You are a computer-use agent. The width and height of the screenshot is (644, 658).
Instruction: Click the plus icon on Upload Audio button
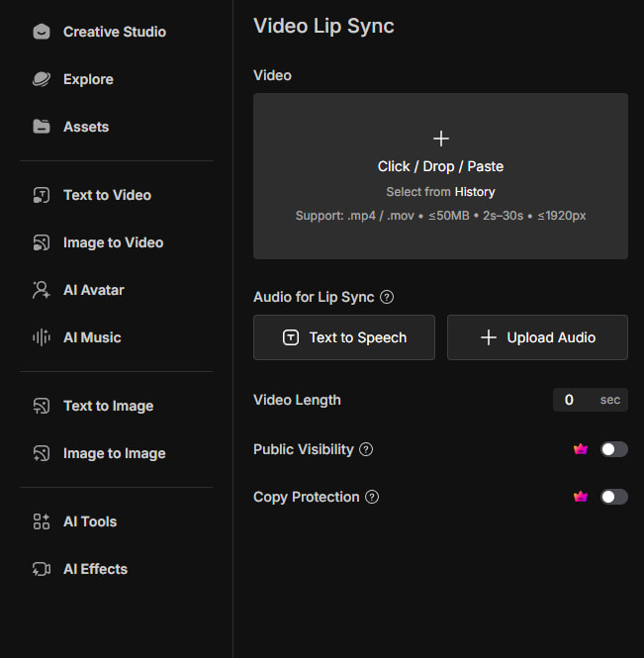point(489,337)
